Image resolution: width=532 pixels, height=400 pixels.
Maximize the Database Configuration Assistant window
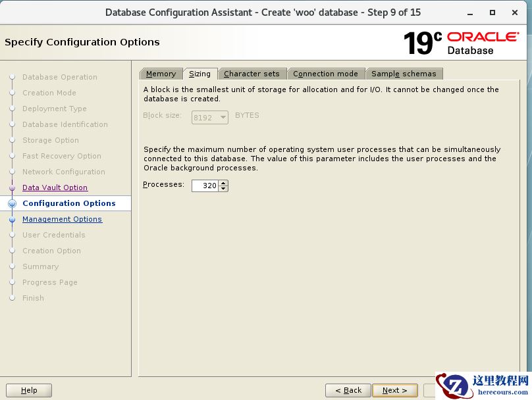point(492,12)
